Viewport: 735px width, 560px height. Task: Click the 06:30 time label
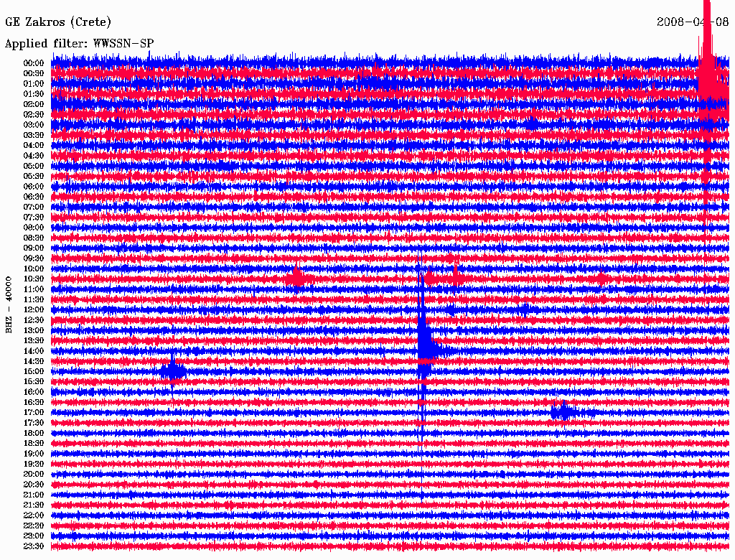(x=34, y=197)
